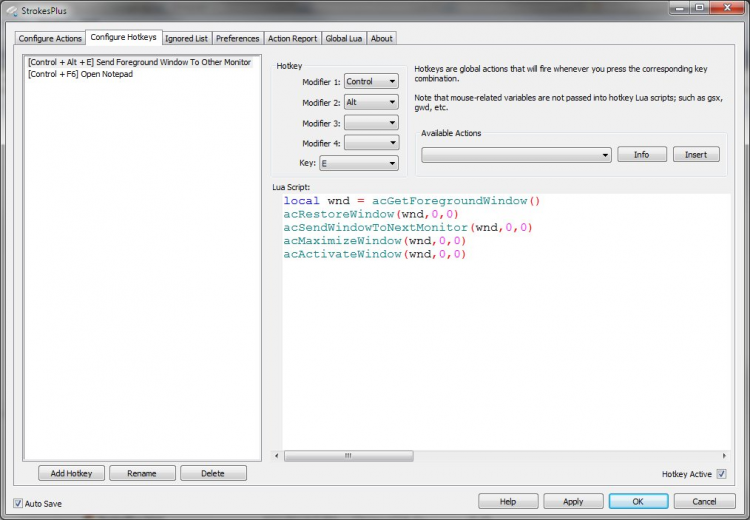This screenshot has width=750, height=520.
Task: Open the Key dropdown showing E
Action: pos(359,163)
